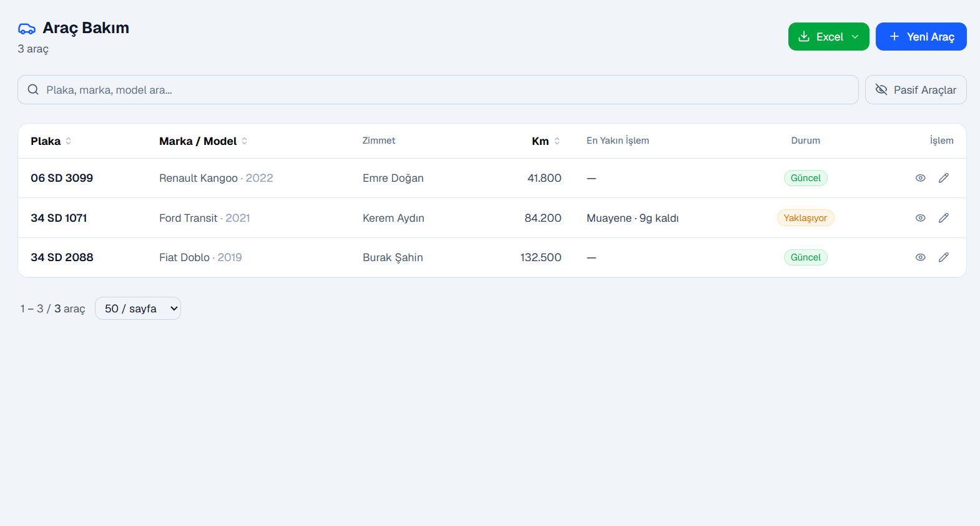Click the Yaklaşıyor status badge

(805, 218)
